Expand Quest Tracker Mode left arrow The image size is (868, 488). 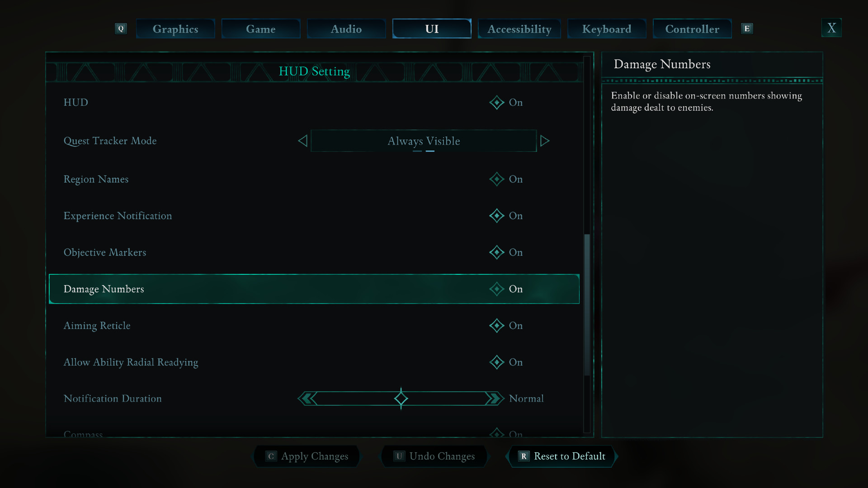302,141
